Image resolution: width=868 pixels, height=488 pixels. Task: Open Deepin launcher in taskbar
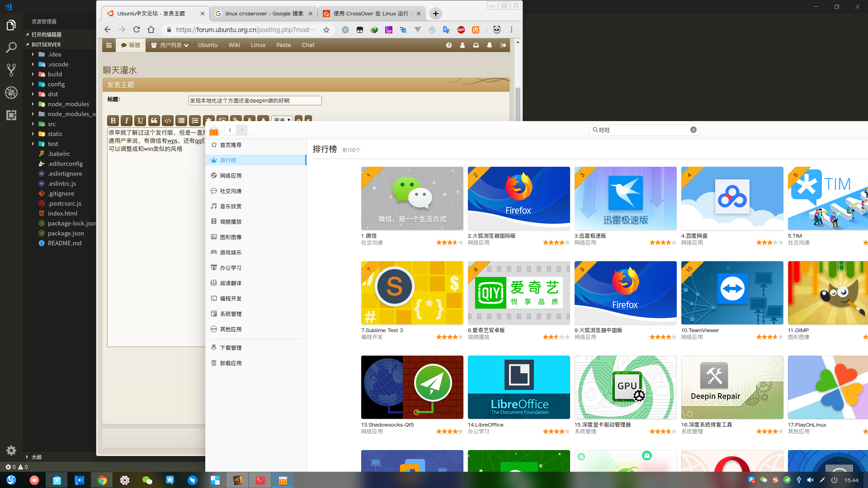pyautogui.click(x=11, y=480)
